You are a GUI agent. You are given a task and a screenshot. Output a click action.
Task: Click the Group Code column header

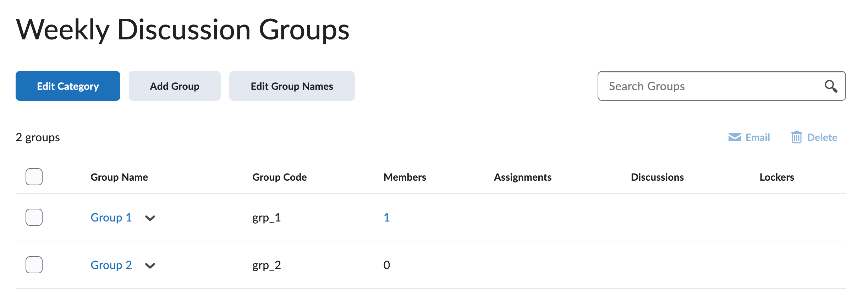click(x=280, y=177)
